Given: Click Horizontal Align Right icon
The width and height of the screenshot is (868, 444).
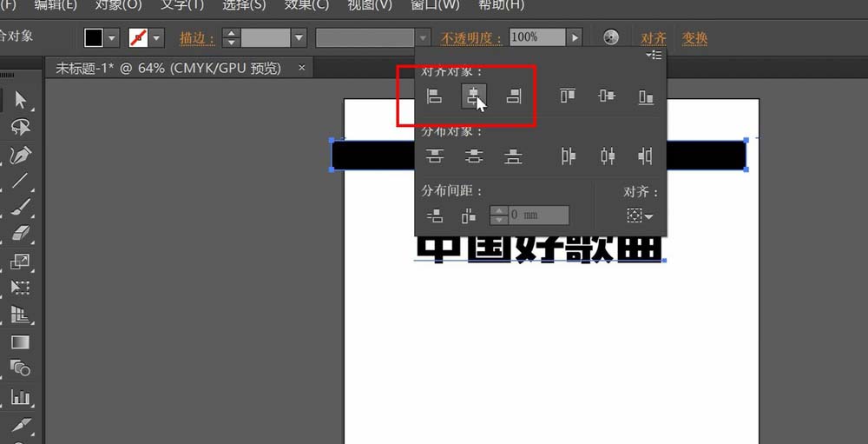Looking at the screenshot, I should [514, 96].
